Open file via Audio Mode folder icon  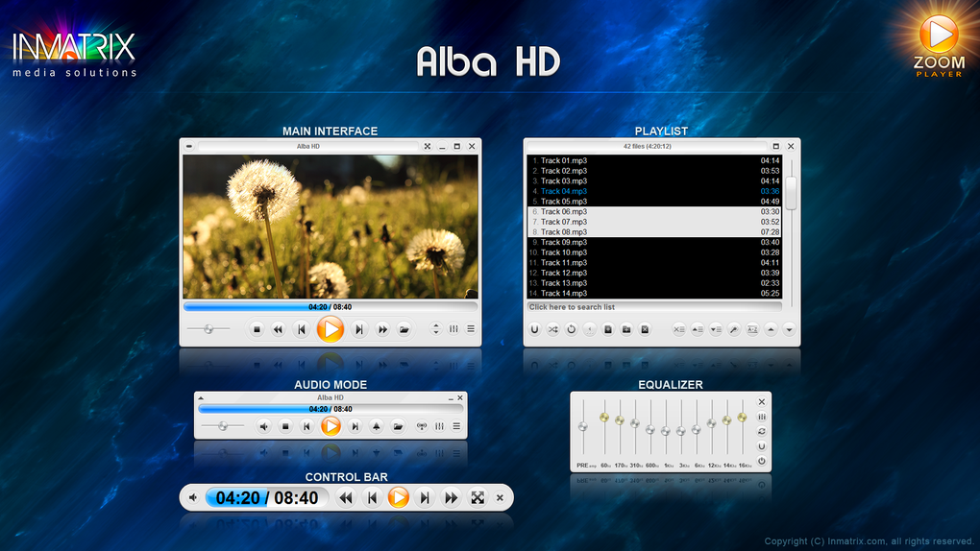(398, 426)
